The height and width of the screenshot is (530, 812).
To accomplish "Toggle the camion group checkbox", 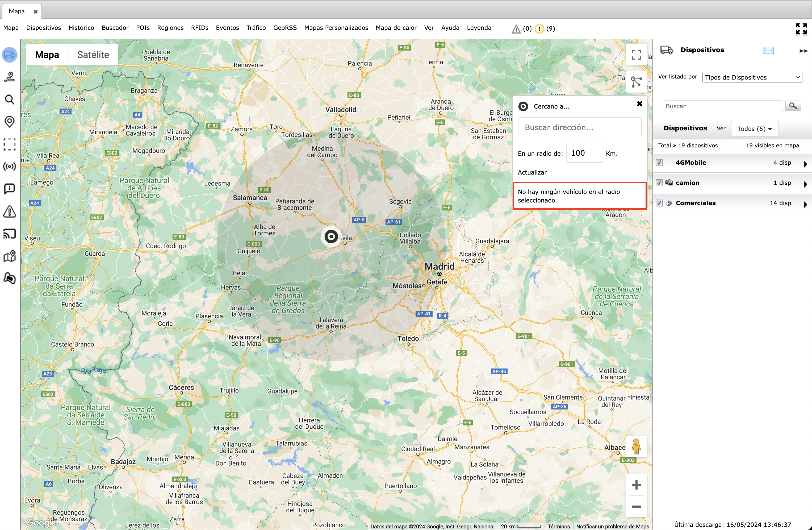I will pos(659,183).
